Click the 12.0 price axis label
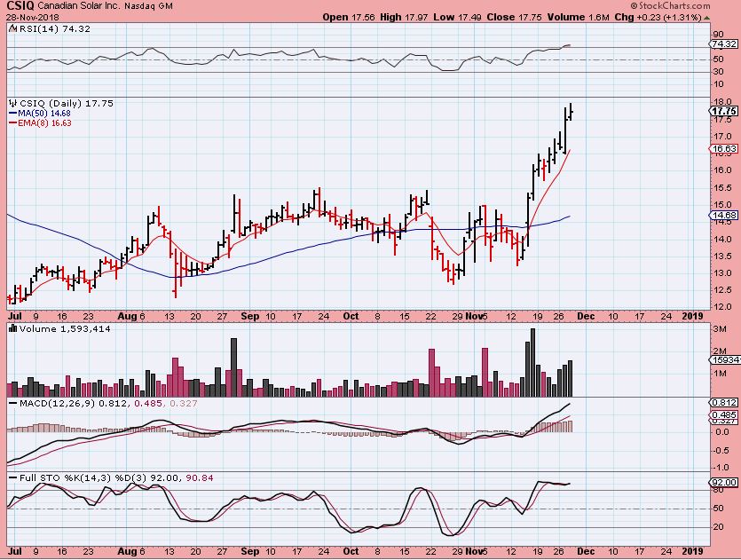 [721, 307]
